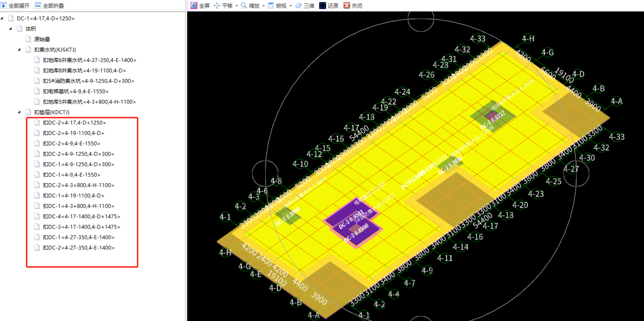Click the 全部展开 expand-all plus icon
The width and height of the screenshot is (644, 321).
[3, 6]
